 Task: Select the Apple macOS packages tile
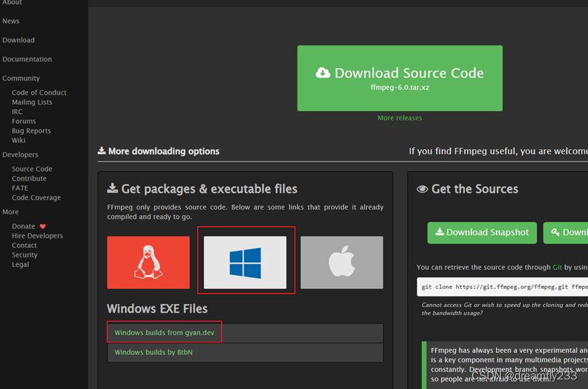point(342,262)
